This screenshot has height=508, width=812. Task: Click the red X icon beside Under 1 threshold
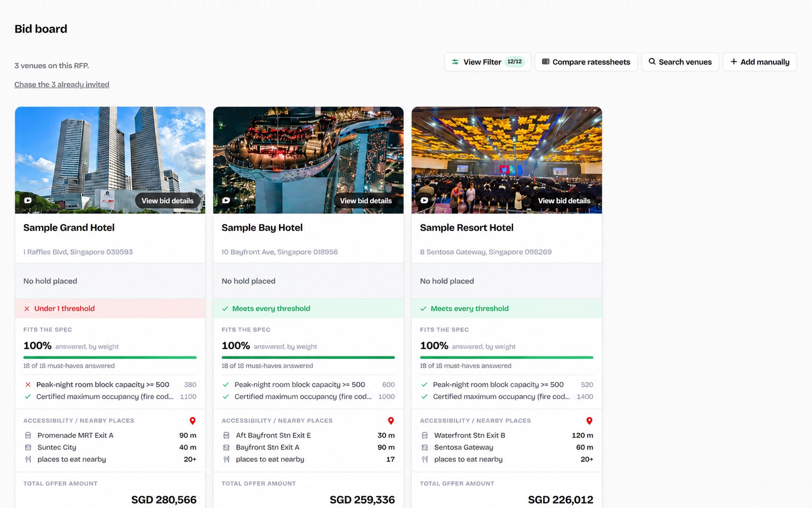pos(27,309)
